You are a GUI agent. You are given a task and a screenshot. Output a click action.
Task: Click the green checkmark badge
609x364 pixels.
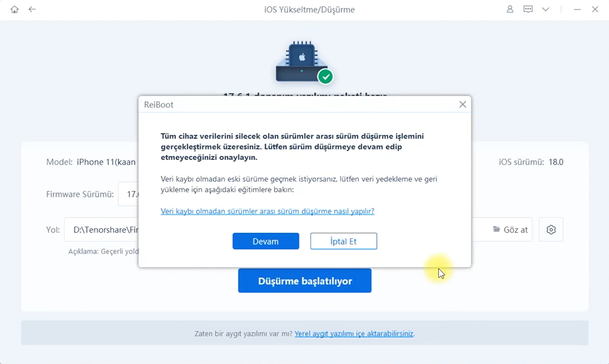click(x=326, y=77)
